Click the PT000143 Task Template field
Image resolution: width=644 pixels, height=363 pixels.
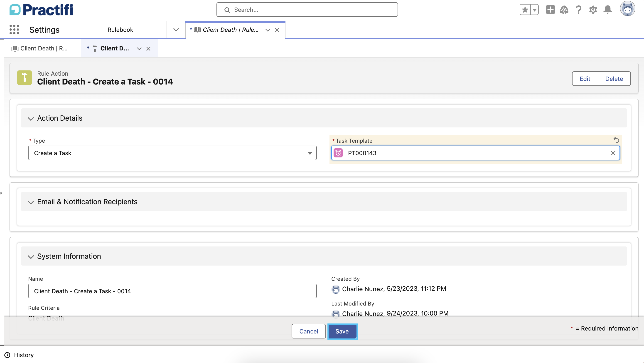pyautogui.click(x=475, y=153)
